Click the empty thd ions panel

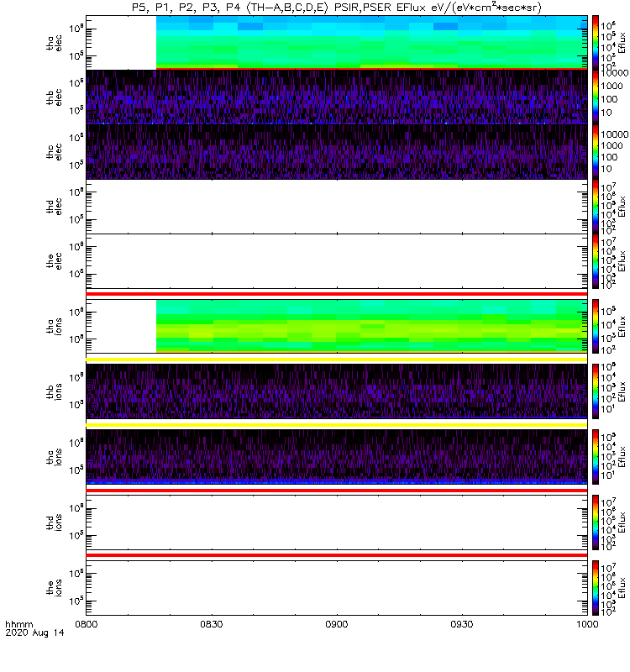coord(337,522)
